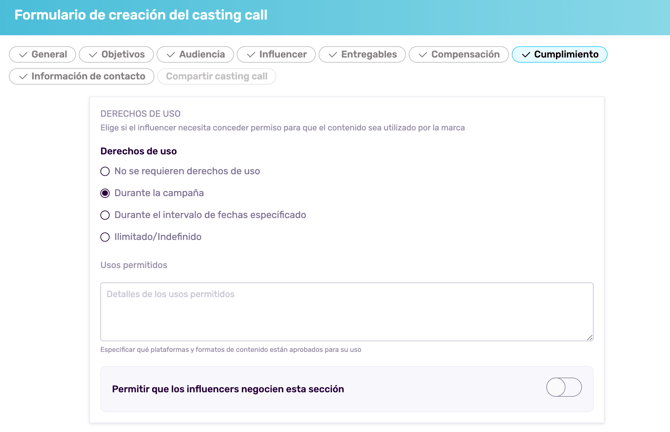Click the checkmark icon on General tab
The width and height of the screenshot is (670, 432).
pos(23,55)
